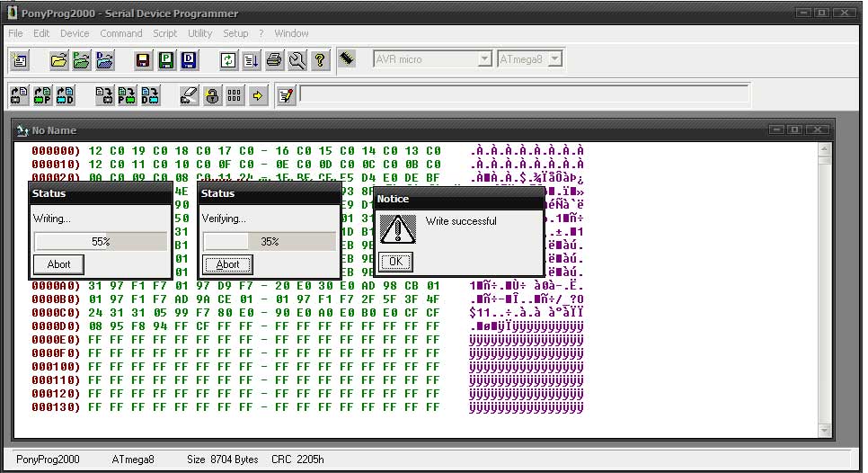Open the Utility menu
868x473 pixels.
(x=199, y=33)
